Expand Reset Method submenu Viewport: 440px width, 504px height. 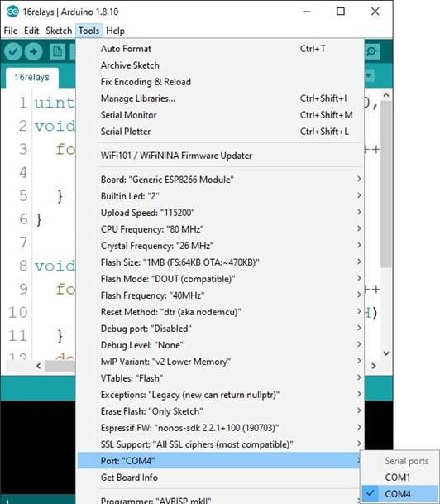point(220,312)
